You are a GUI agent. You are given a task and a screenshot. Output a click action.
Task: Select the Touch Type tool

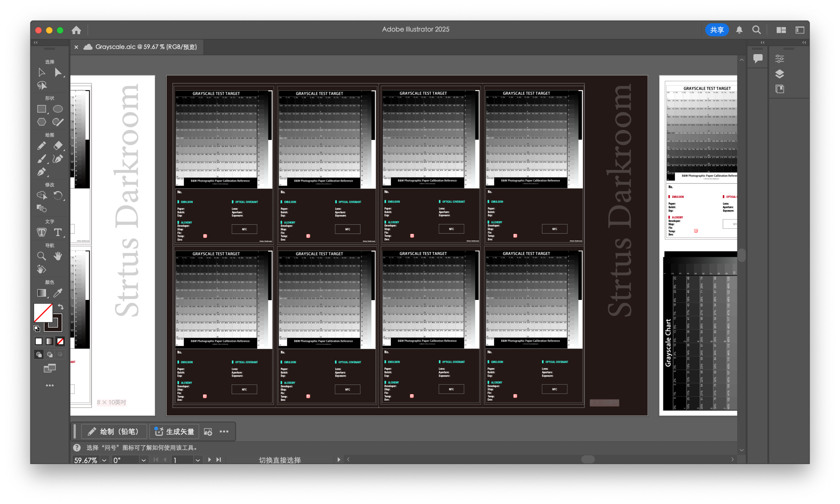click(42, 232)
